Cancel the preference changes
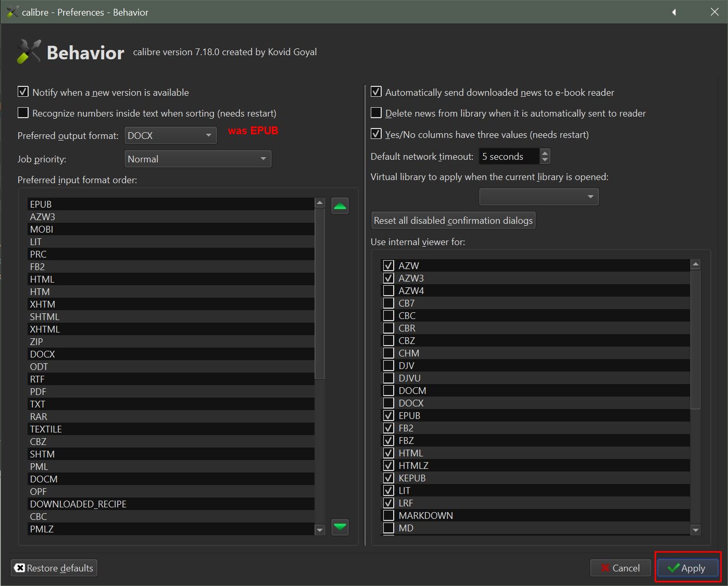 [x=620, y=568]
